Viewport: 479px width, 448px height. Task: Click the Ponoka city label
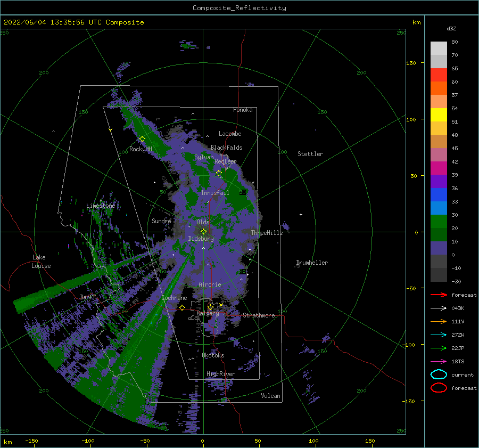pyautogui.click(x=243, y=110)
